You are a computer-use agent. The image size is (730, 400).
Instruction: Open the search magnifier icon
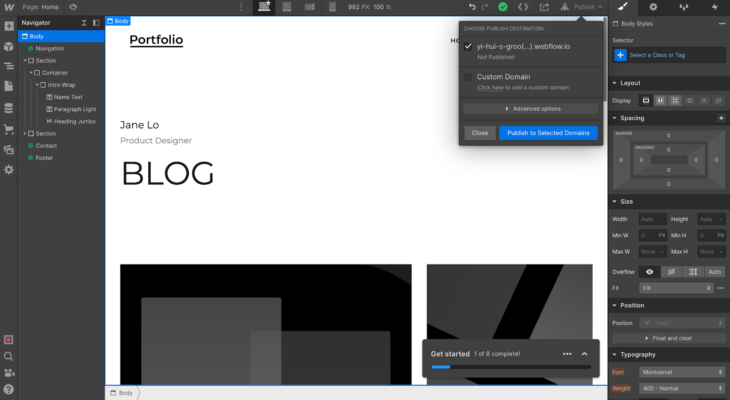(x=8, y=356)
